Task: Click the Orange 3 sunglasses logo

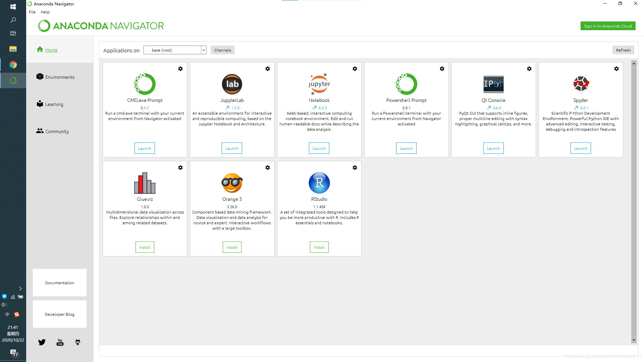Action: click(x=232, y=183)
